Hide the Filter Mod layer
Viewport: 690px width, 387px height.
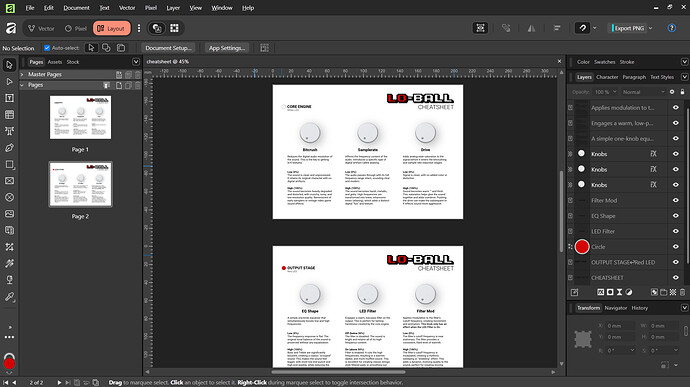click(x=675, y=200)
